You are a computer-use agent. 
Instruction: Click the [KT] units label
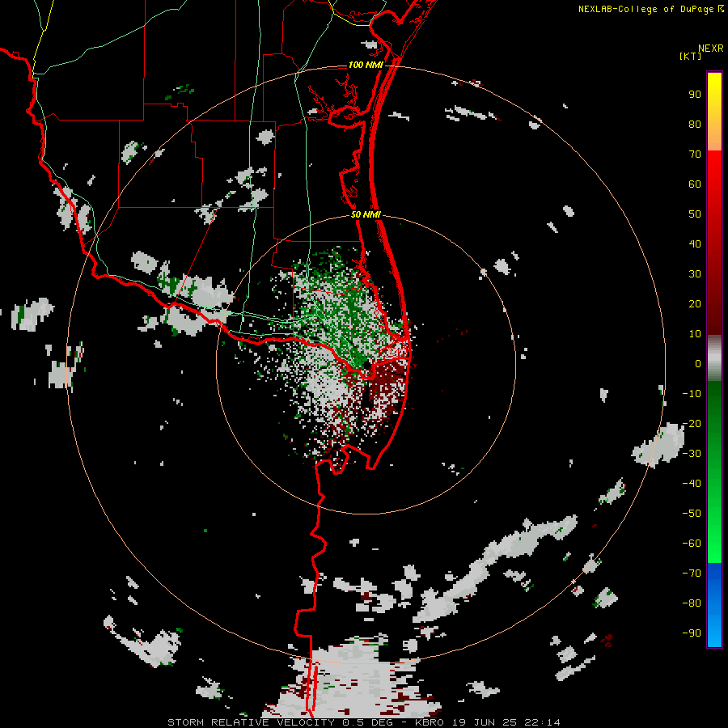[x=691, y=57]
